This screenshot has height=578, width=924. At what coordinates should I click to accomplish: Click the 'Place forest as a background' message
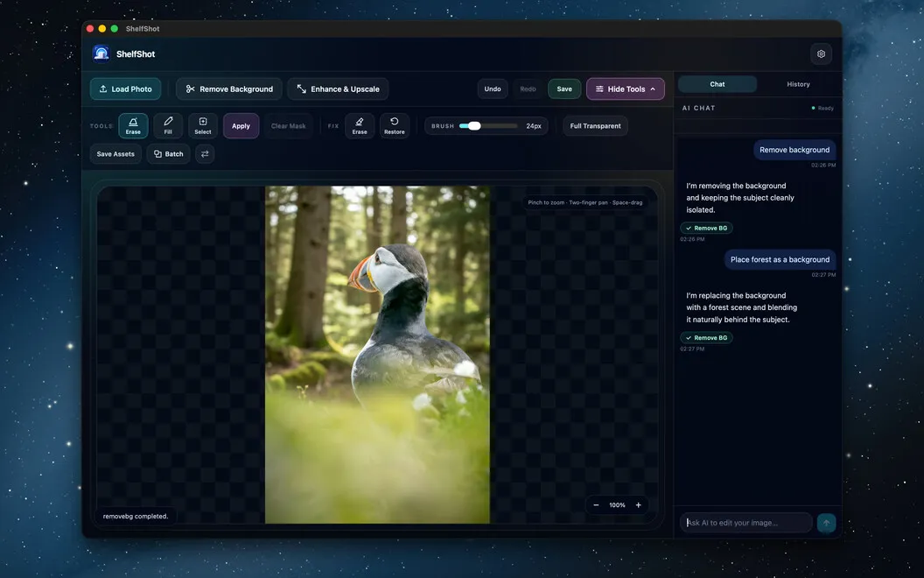pyautogui.click(x=780, y=259)
